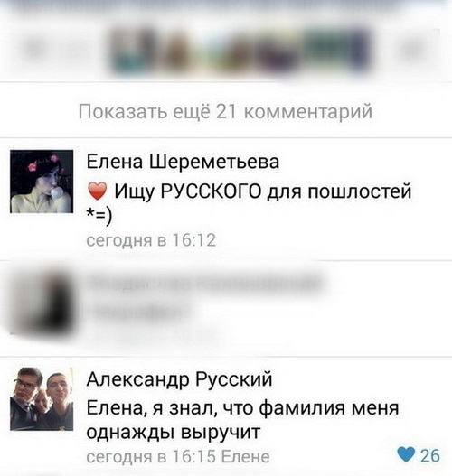Image resolution: width=452 pixels, height=476 pixels.
Task: Open Елена Шереметьева's avatar photo
Action: pyautogui.click(x=42, y=182)
